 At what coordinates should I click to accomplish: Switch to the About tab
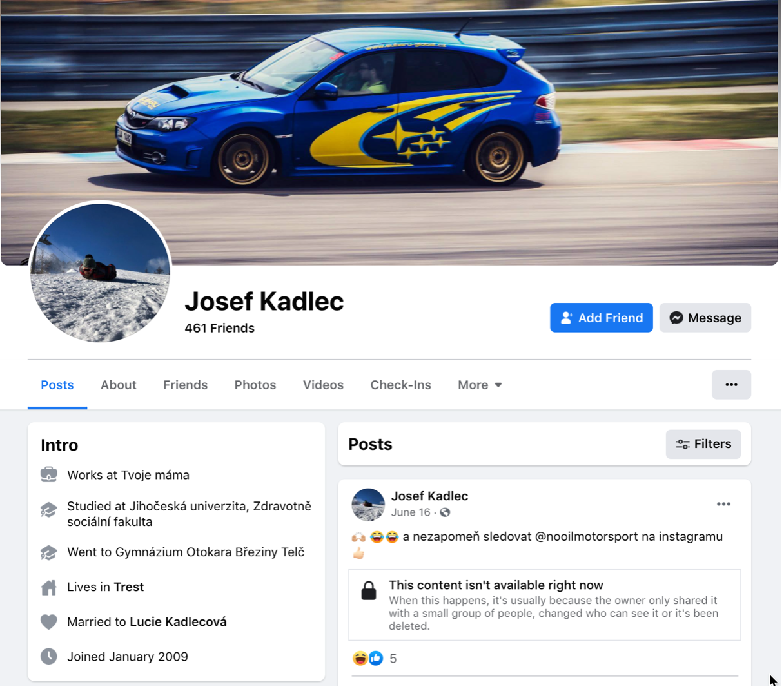coord(119,385)
